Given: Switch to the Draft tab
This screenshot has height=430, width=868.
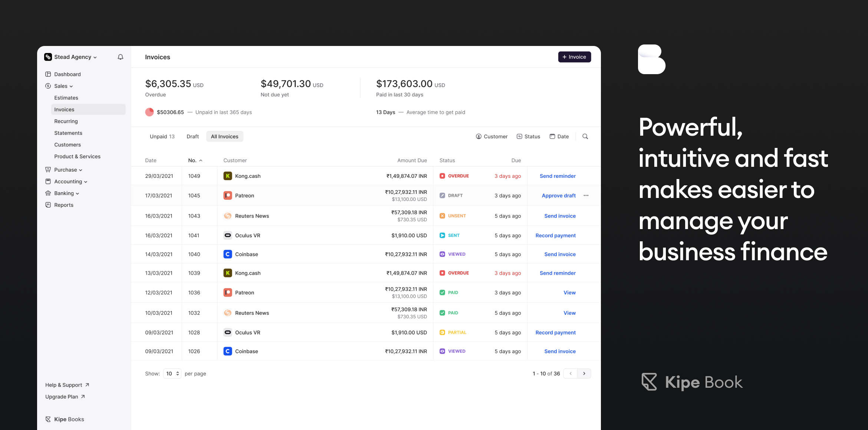Looking at the screenshot, I should tap(193, 136).
